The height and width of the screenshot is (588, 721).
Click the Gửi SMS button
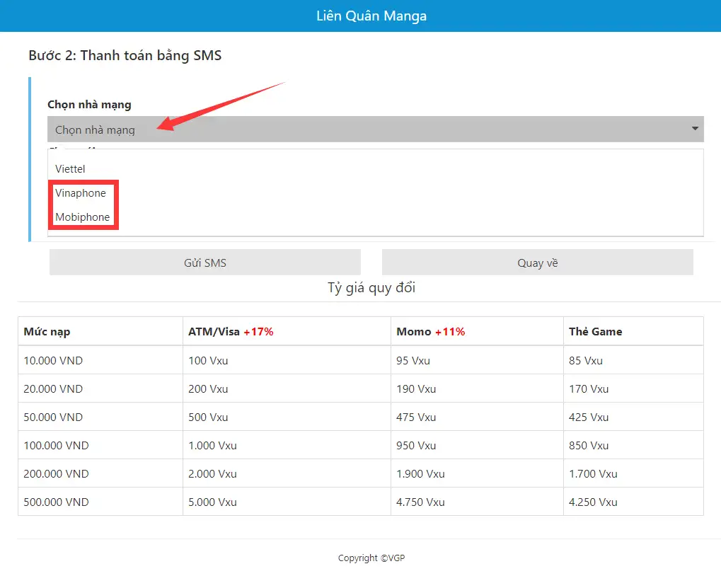click(205, 263)
